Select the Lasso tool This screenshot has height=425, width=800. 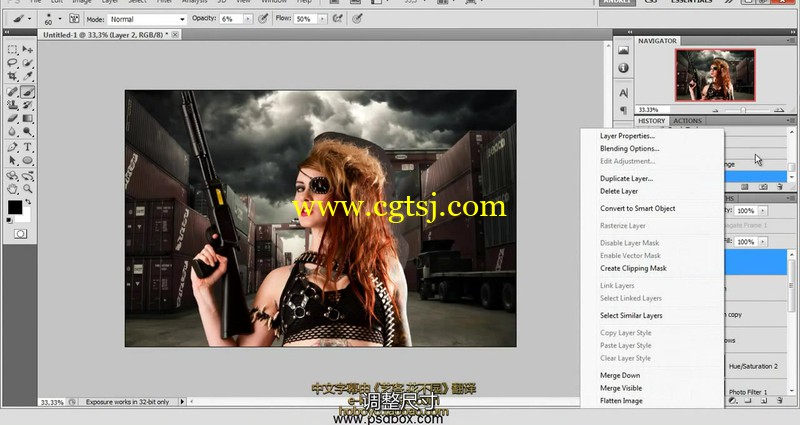pos(12,63)
